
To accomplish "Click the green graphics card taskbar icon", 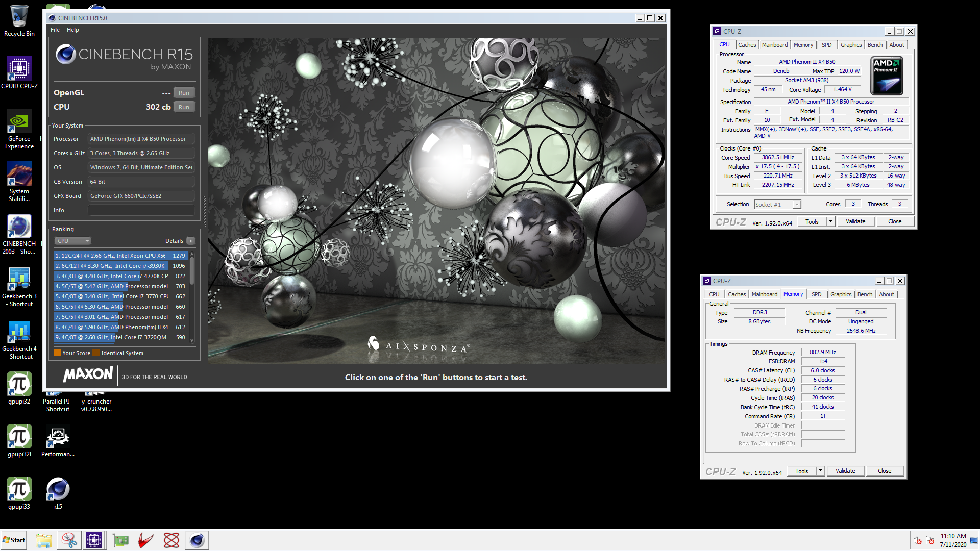I will click(x=121, y=540).
